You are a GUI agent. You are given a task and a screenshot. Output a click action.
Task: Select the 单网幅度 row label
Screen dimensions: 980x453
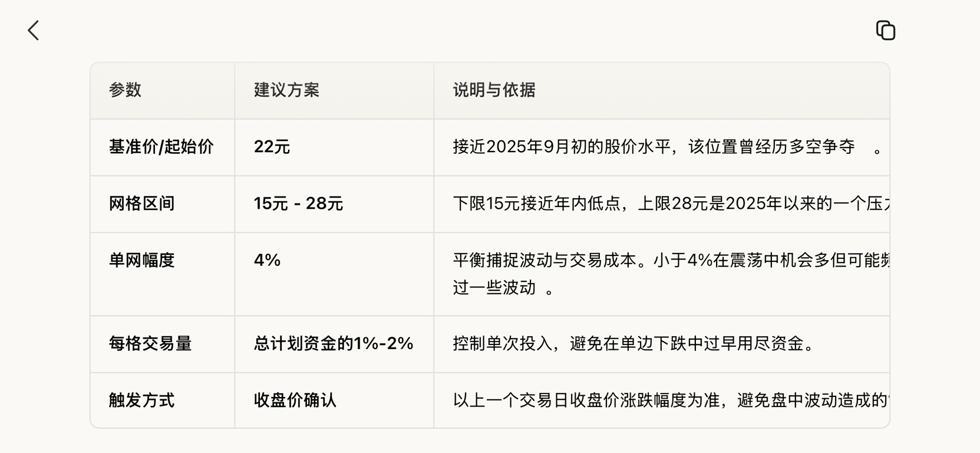pos(141,260)
